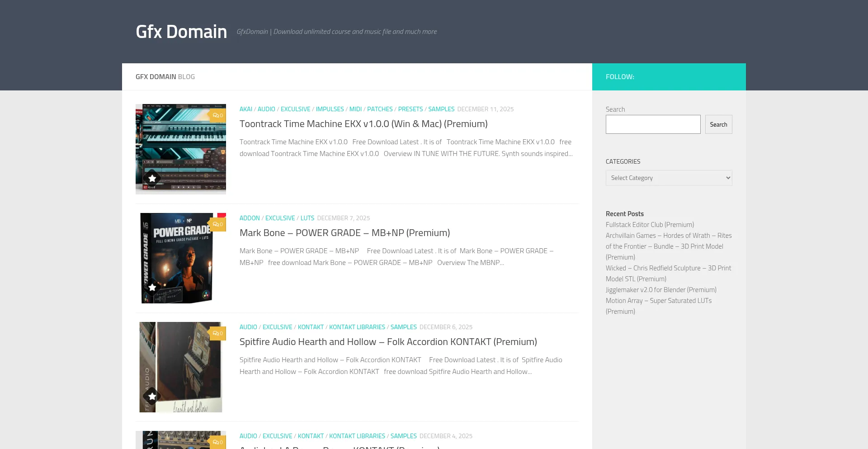Open the Select Category dropdown

669,178
